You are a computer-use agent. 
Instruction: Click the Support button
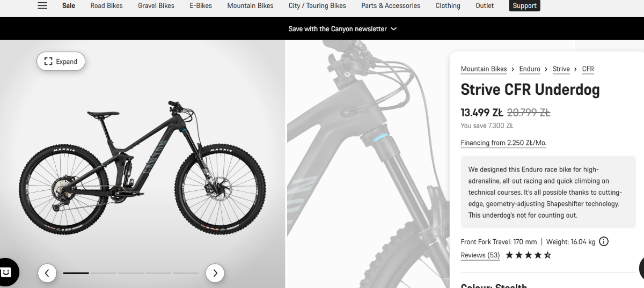pyautogui.click(x=524, y=6)
